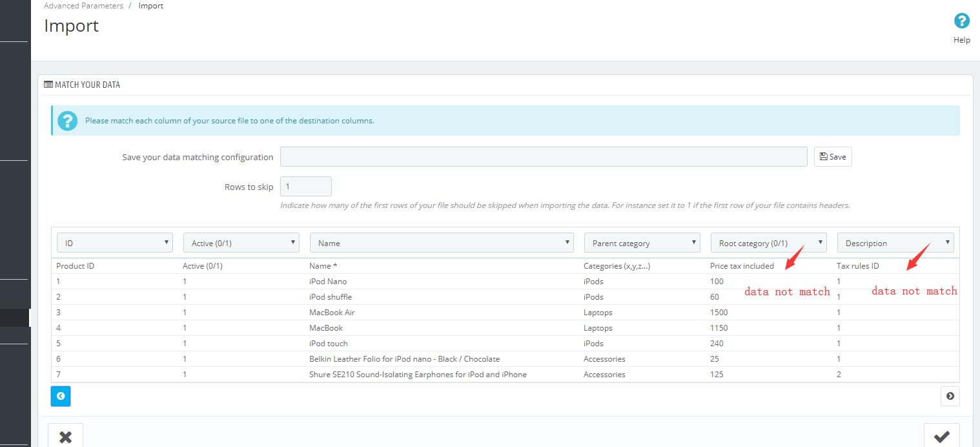Click the Belkin Leather Folio product name
Screen dimensions: 980x447
[405, 359]
